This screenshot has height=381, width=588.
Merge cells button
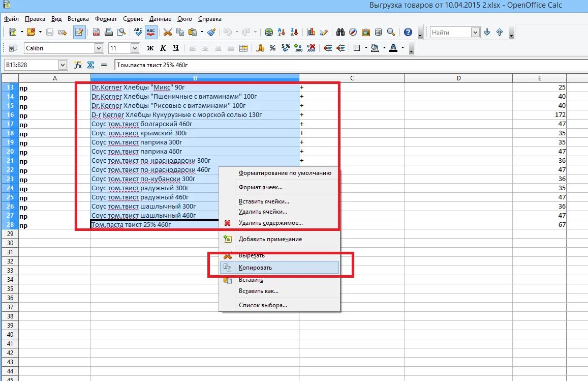point(243,48)
